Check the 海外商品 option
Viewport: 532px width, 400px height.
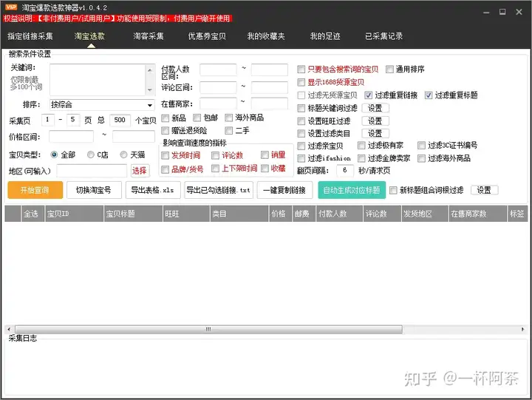point(229,118)
